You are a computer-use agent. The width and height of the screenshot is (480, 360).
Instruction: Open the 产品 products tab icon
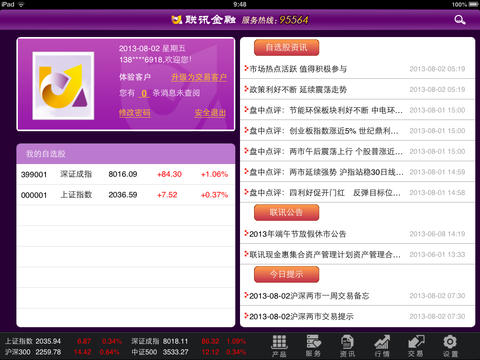click(279, 346)
